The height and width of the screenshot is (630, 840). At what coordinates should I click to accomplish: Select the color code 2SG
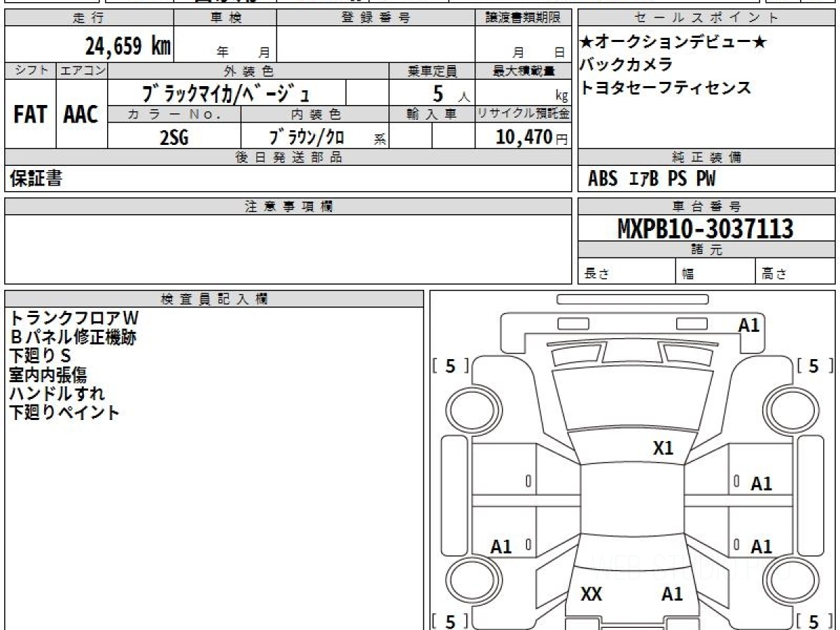click(x=174, y=136)
